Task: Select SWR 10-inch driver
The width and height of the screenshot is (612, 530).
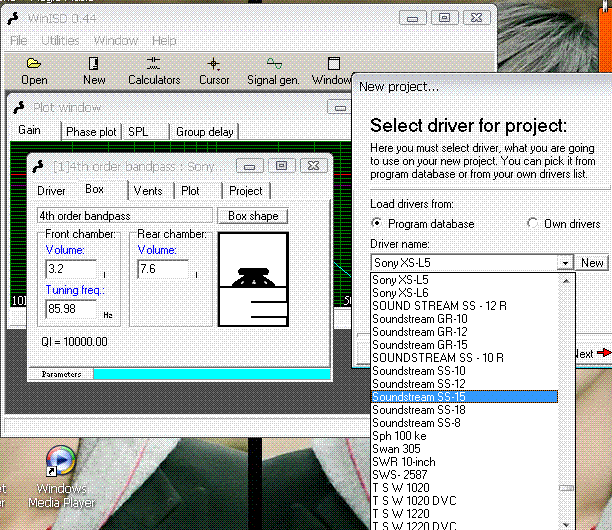Action: pyautogui.click(x=464, y=462)
